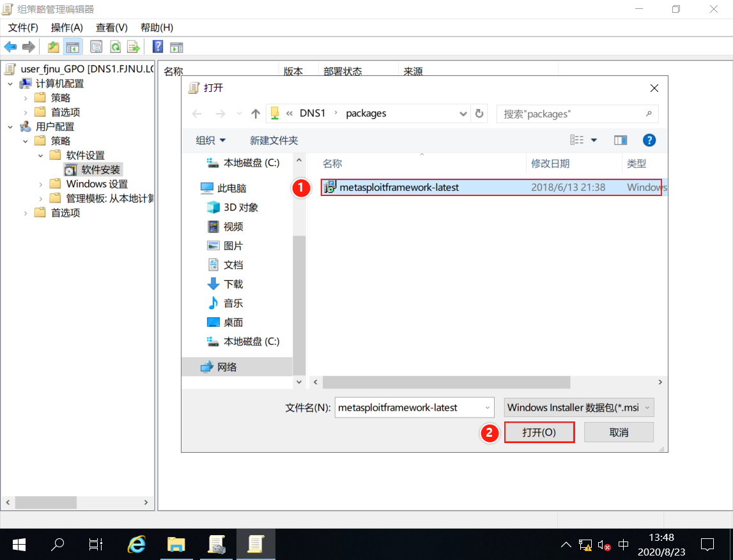Click the Export list toolbar icon
This screenshot has height=560, width=733.
tap(134, 47)
